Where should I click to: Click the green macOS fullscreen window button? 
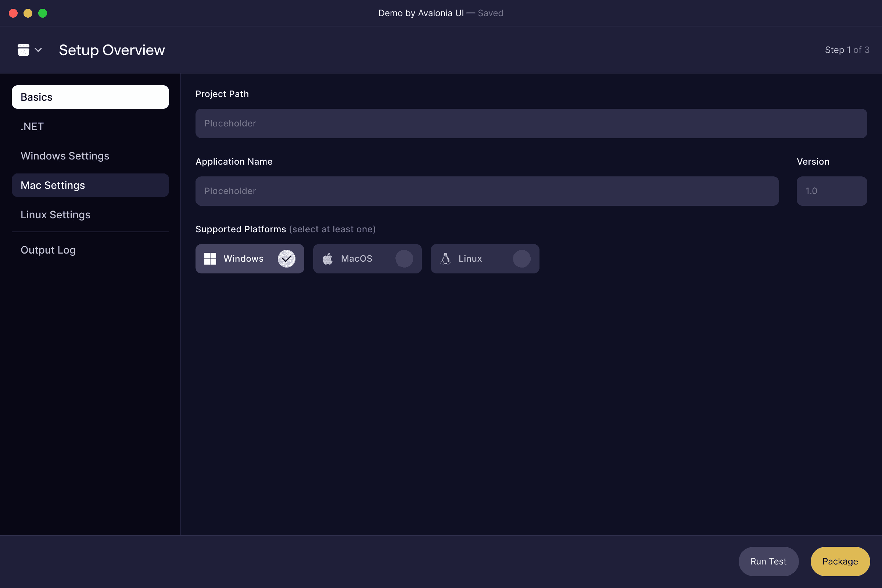pos(43,13)
